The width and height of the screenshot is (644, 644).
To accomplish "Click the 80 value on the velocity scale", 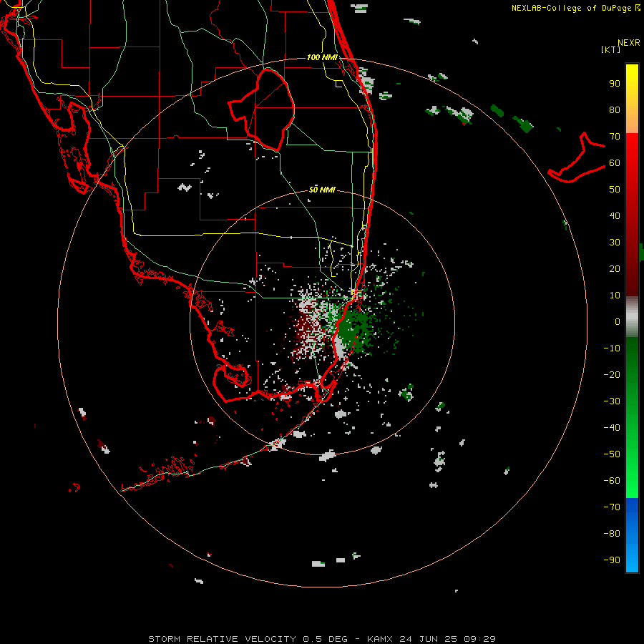I will [x=615, y=110].
